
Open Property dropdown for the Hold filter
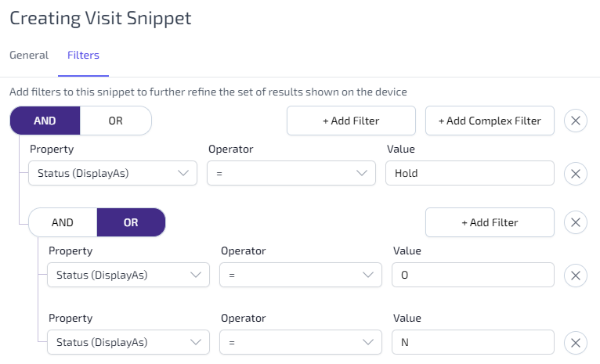113,173
